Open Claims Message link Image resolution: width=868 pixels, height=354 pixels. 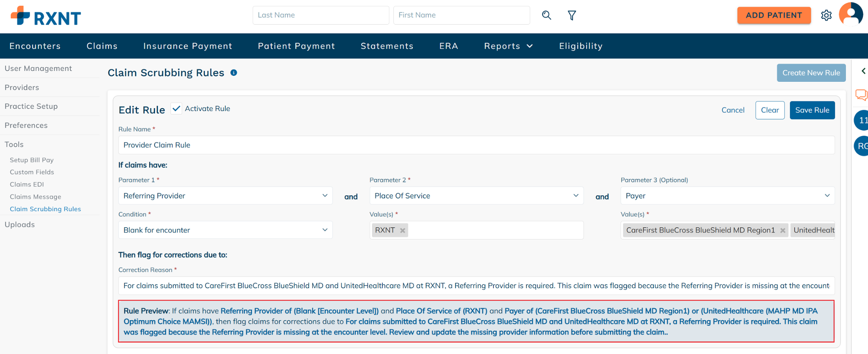pos(36,197)
